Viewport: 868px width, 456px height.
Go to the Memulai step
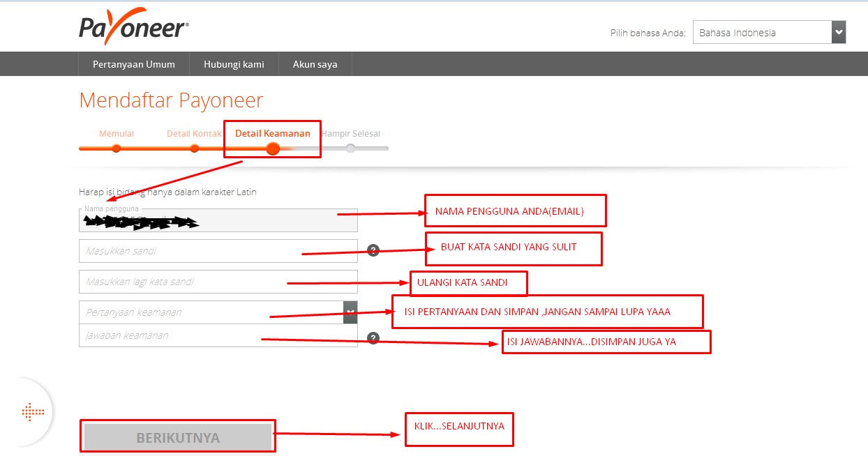point(117,133)
